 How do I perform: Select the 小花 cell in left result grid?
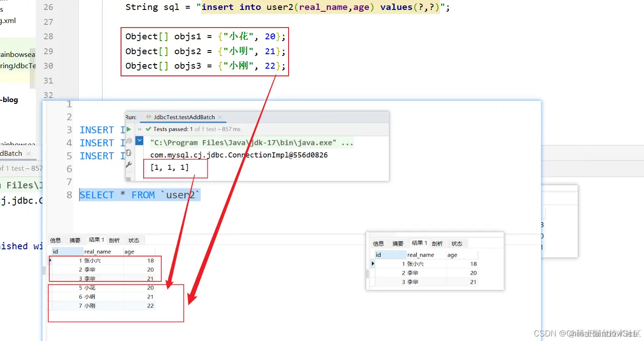click(x=103, y=288)
